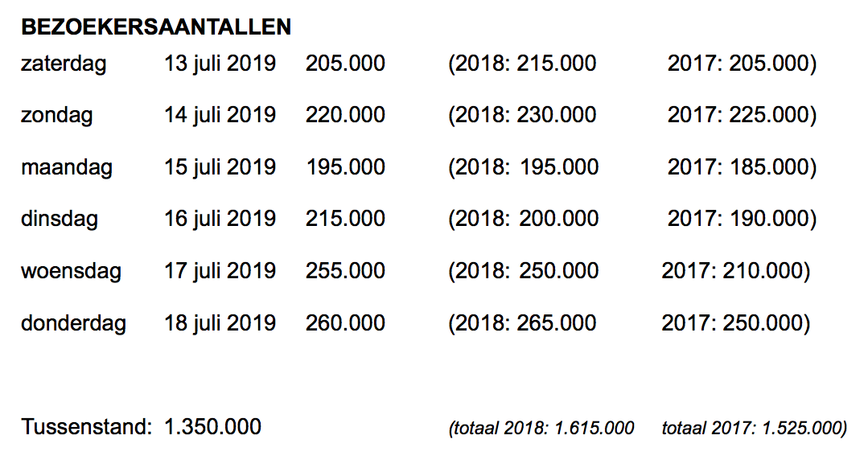868x464 pixels.
Task: Click the word donderdag
Action: pos(73,323)
